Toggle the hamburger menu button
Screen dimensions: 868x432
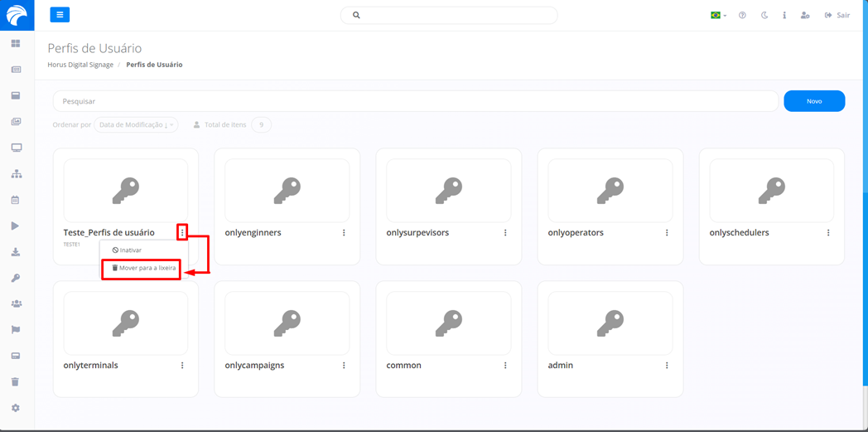[x=60, y=15]
